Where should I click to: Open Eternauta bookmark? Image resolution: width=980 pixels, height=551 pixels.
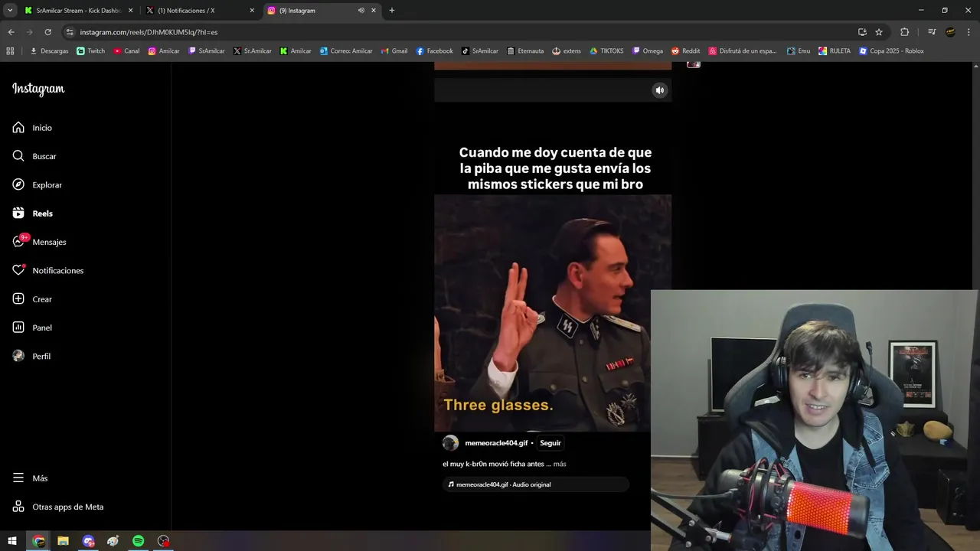tap(524, 51)
